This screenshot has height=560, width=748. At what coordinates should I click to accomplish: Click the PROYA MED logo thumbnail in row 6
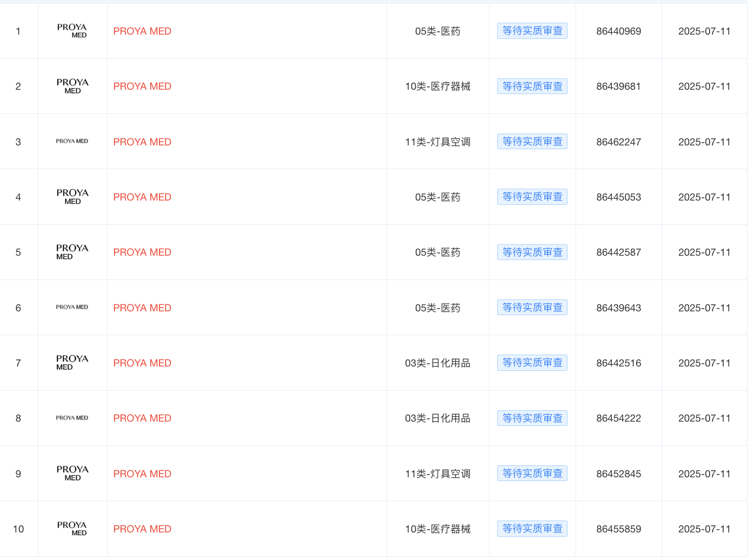coord(72,307)
